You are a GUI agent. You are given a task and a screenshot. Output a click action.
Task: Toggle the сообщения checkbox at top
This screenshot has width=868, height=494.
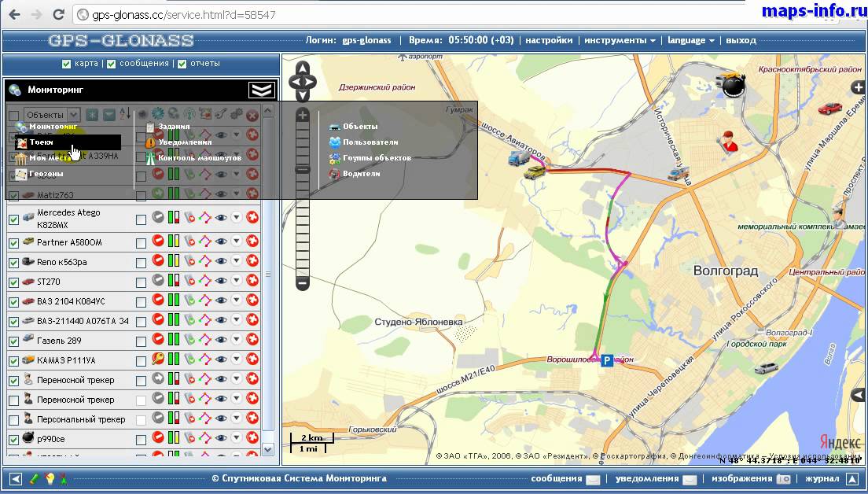112,64
